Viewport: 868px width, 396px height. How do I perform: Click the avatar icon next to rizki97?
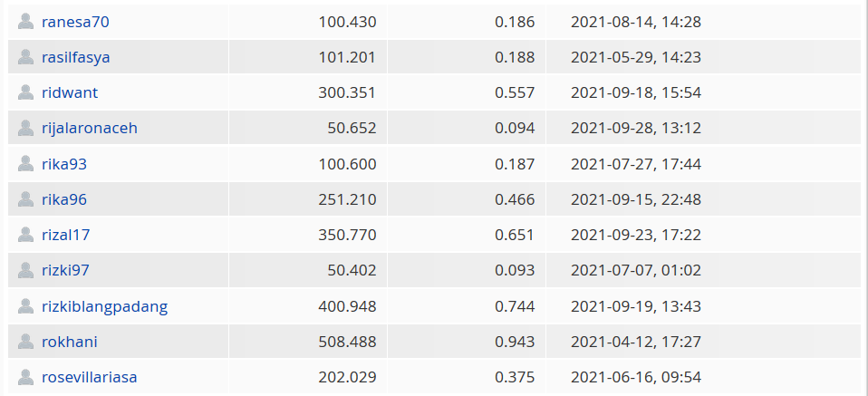[x=25, y=270]
